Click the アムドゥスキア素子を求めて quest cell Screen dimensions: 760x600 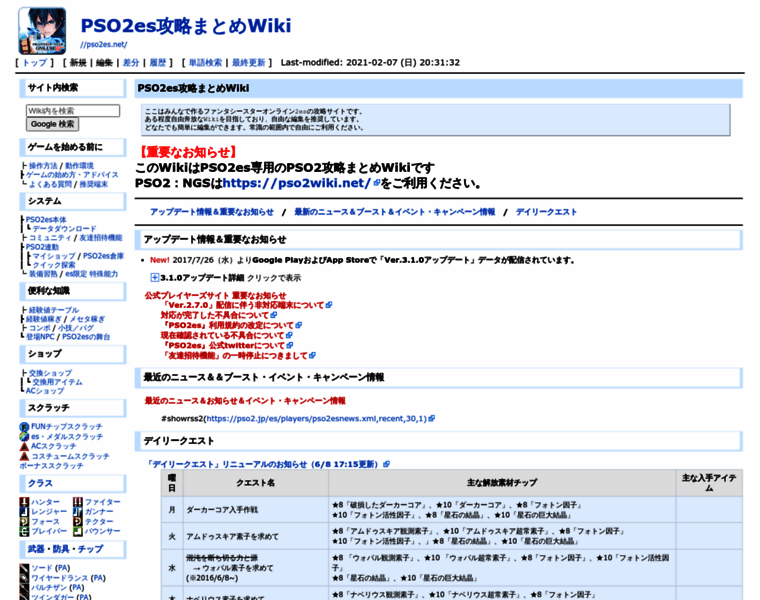[256, 536]
